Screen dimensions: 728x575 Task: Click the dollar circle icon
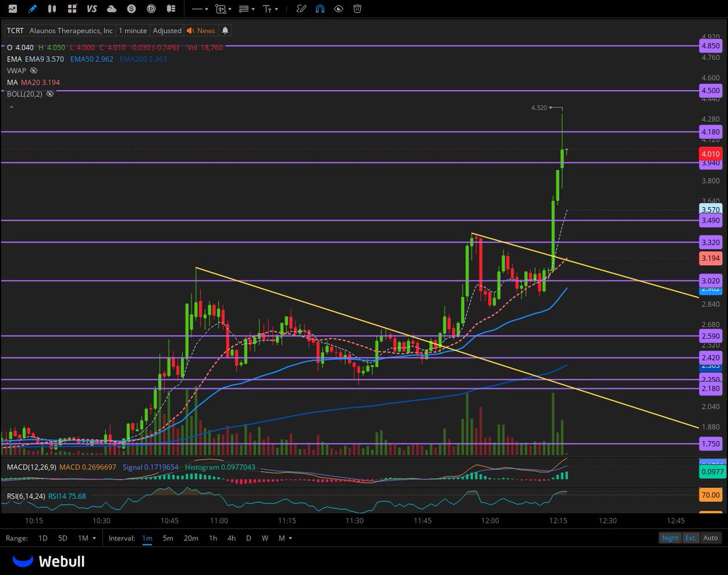coord(132,8)
